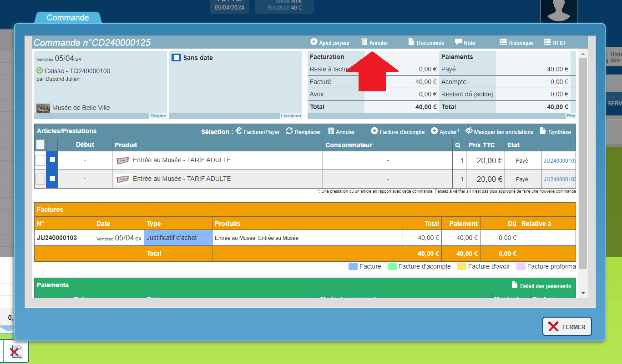The height and width of the screenshot is (364, 622).
Task: Toggle the Sans date checkbox
Action: (176, 58)
